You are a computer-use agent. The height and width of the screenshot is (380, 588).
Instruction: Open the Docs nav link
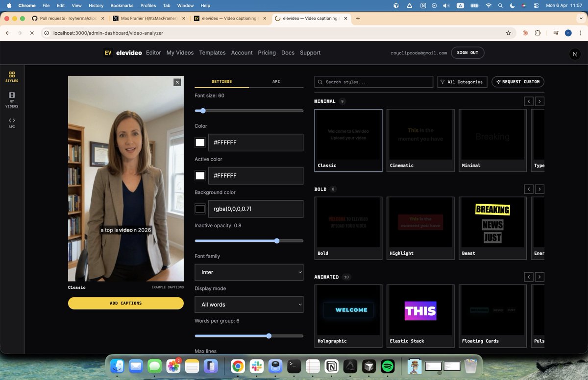[288, 53]
